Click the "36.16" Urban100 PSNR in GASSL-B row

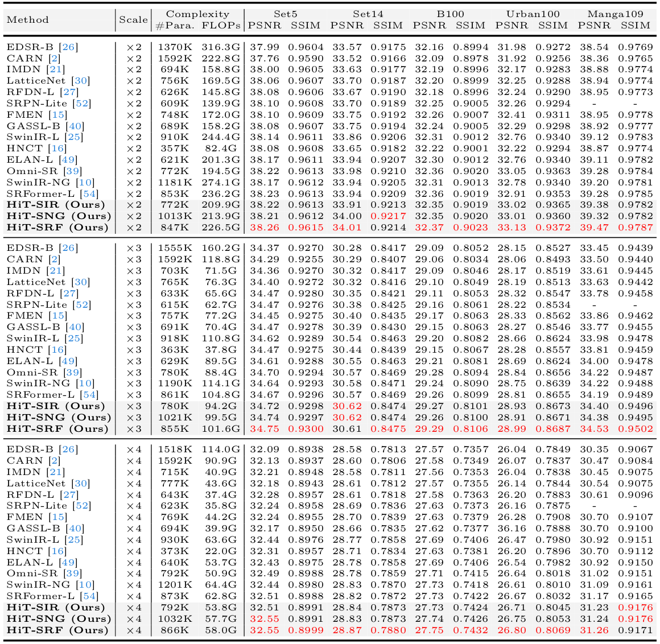(x=512, y=529)
